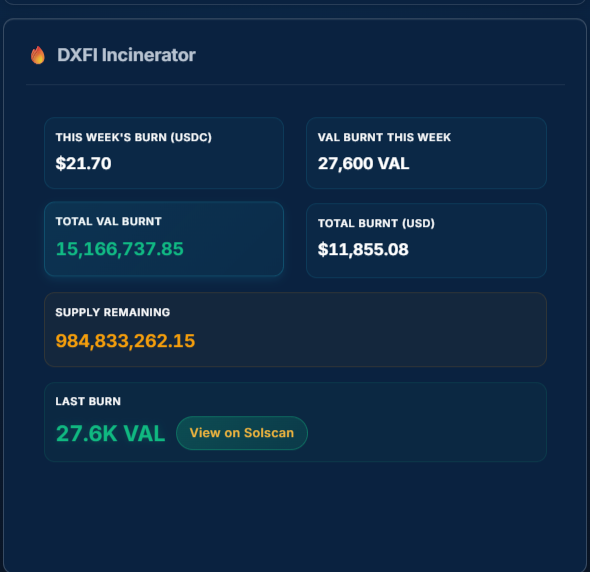Click the flame icon beside DXFI Incinerator
Viewport: 590px width, 572px height.
click(x=38, y=55)
